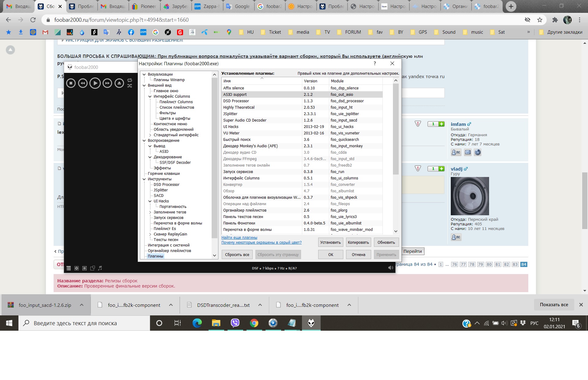Click the playlist view icon at bottom
This screenshot has width=588, height=380.
click(69, 268)
